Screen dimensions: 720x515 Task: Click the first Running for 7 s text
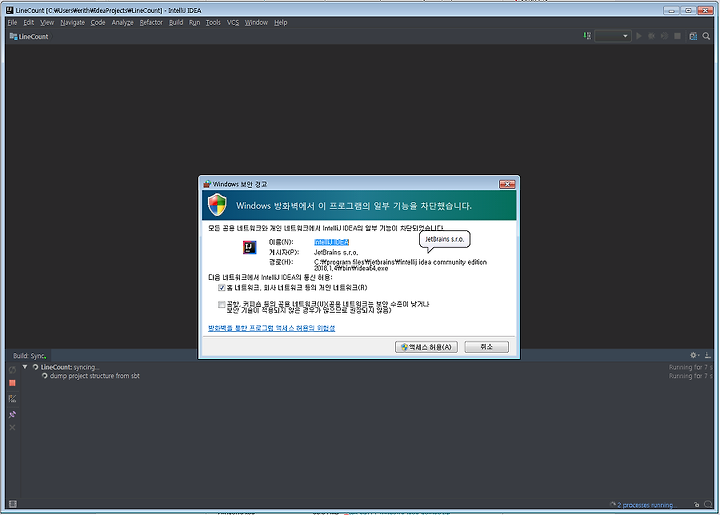(x=691, y=367)
